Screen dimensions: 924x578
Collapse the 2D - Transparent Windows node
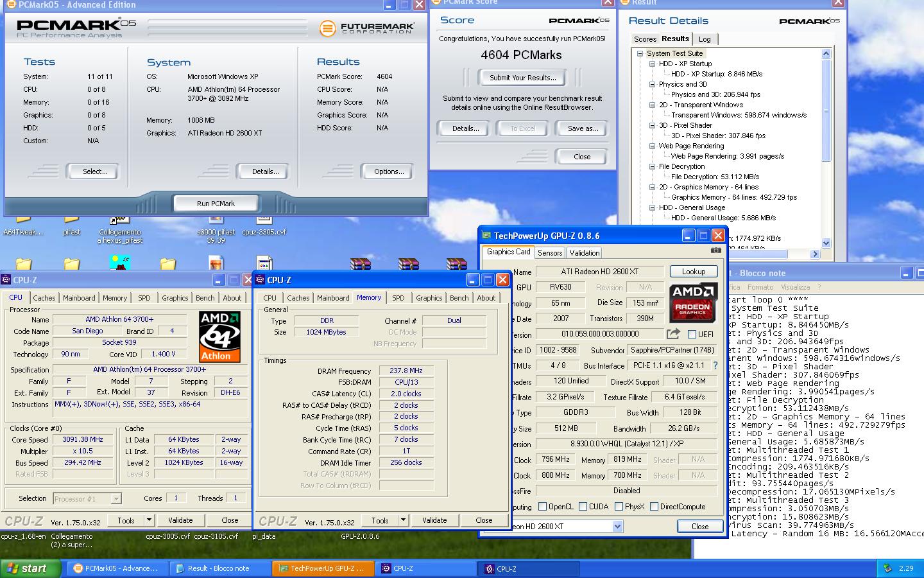(x=652, y=105)
